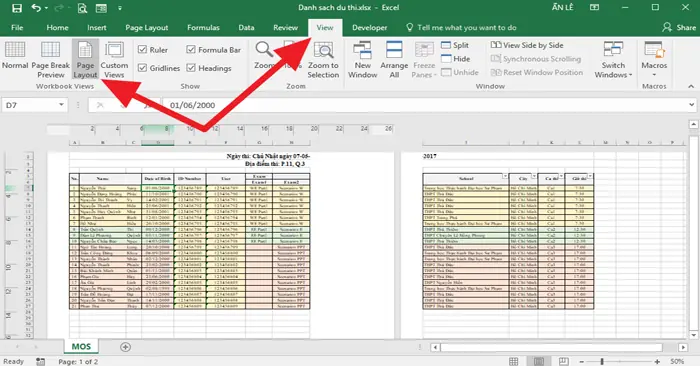Open filter dropdown on School column
This screenshot has height=366, width=700.
pos(505,176)
